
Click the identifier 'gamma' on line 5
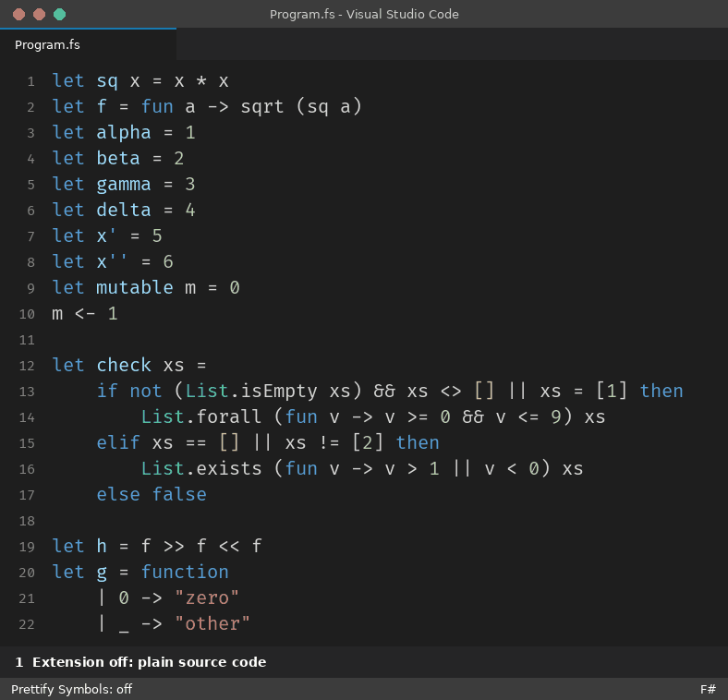(124, 185)
